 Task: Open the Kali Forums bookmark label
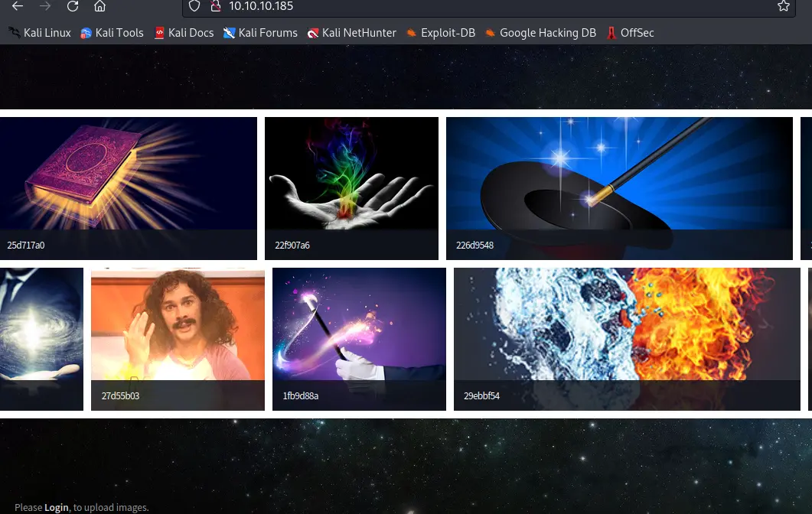pos(268,33)
